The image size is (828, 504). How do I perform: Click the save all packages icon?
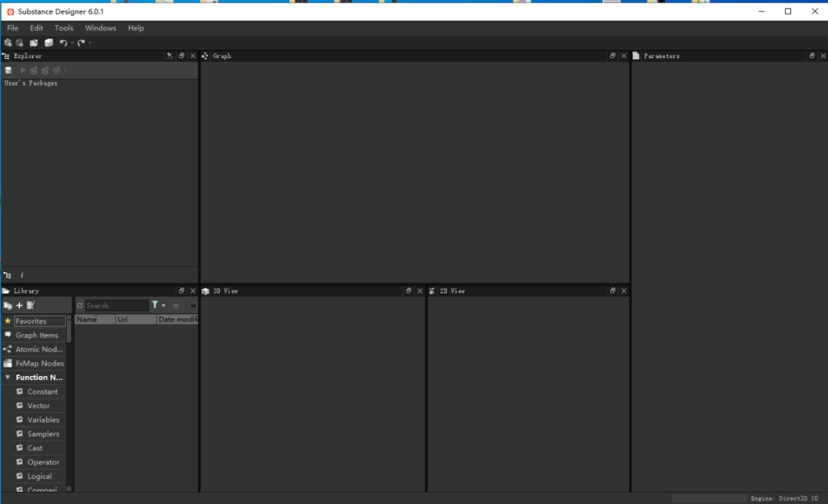pos(48,43)
